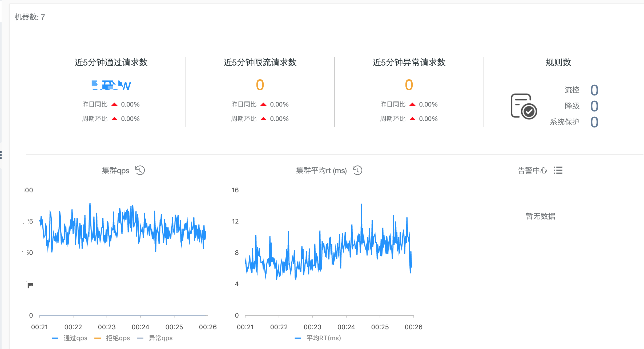
Task: Click the 告警中心 heading text
Action: pyautogui.click(x=532, y=170)
